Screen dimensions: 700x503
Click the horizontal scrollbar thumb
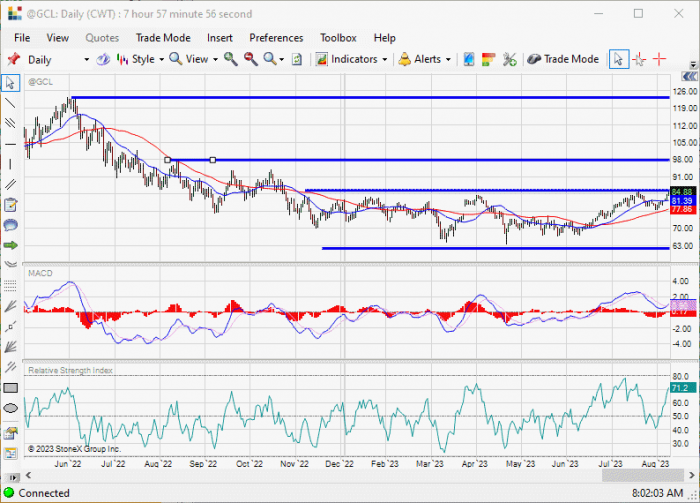click(x=642, y=475)
